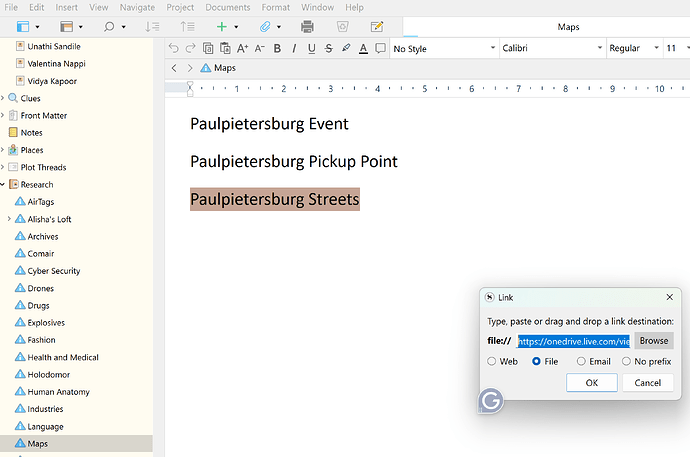Image resolution: width=690 pixels, height=457 pixels.
Task: Open the binder view dropdown arrow
Action: pos(37,27)
